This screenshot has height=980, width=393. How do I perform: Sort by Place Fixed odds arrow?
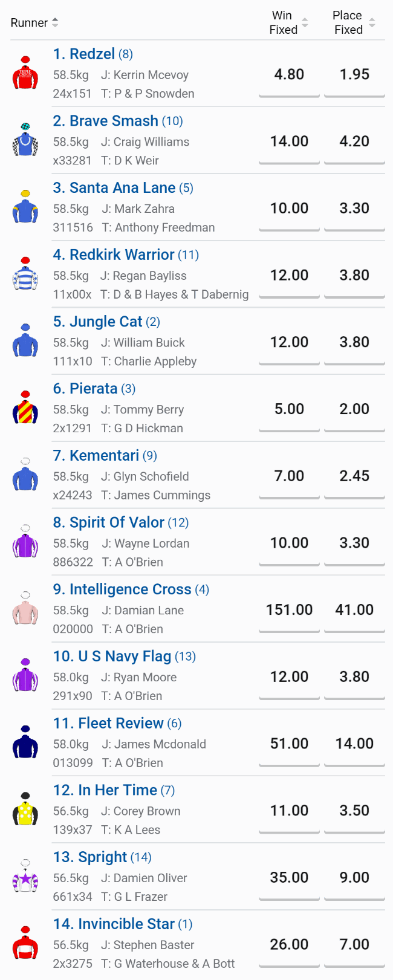[372, 23]
